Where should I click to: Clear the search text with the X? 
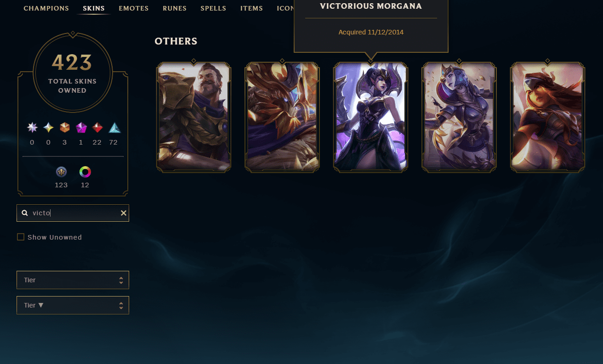(x=123, y=213)
